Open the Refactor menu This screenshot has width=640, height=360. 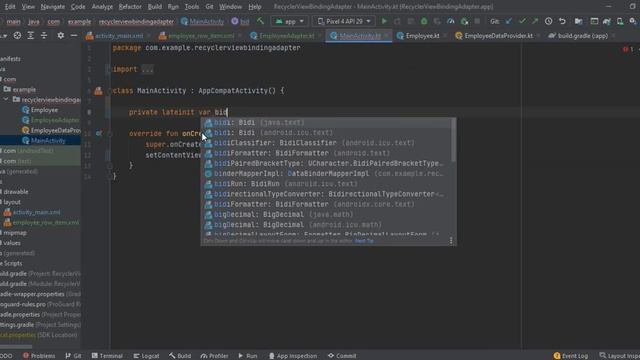[130, 7]
